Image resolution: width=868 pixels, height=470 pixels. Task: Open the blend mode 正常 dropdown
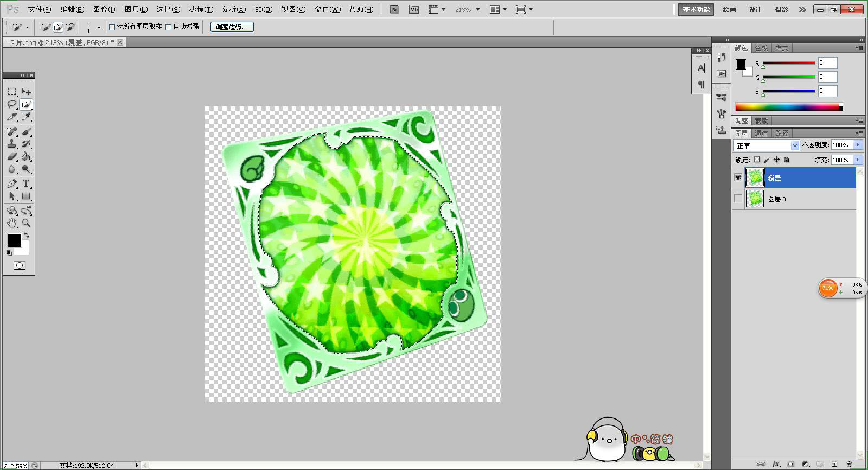click(767, 145)
